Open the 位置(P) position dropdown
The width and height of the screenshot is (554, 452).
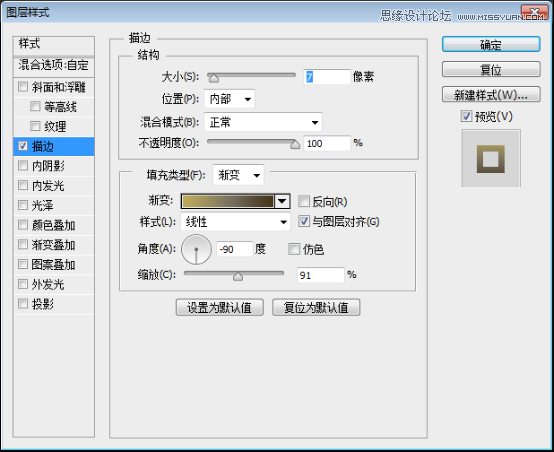(229, 99)
